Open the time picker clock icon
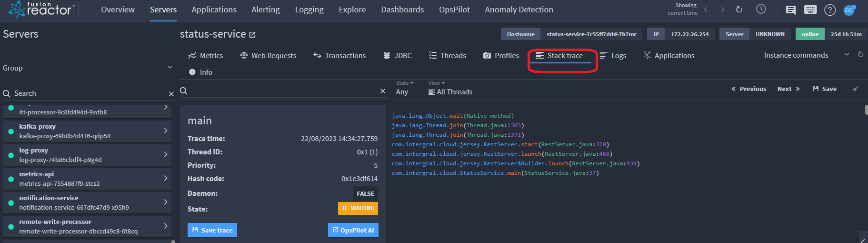The width and height of the screenshot is (868, 243). point(761,9)
